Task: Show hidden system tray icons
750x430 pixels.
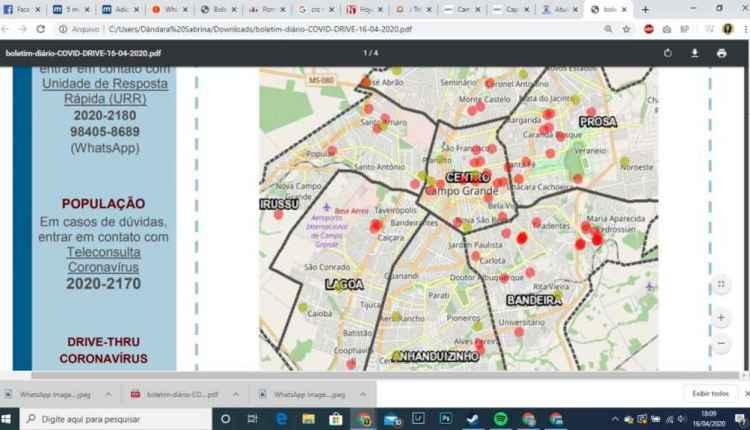Action: [615, 419]
